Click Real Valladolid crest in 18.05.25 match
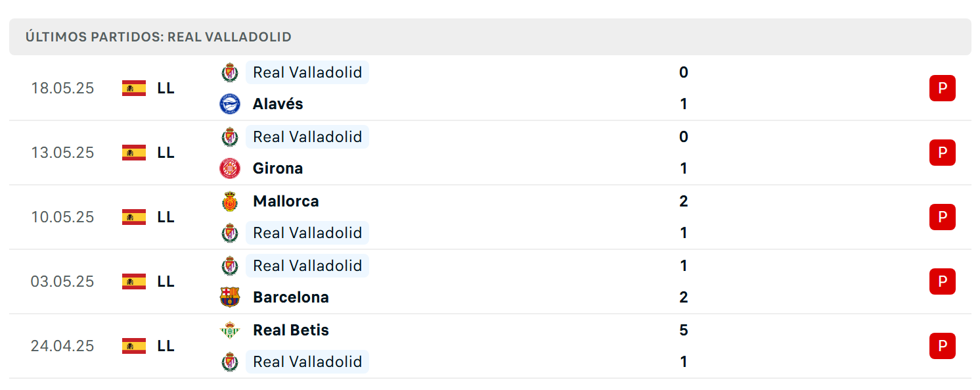 pyautogui.click(x=230, y=72)
